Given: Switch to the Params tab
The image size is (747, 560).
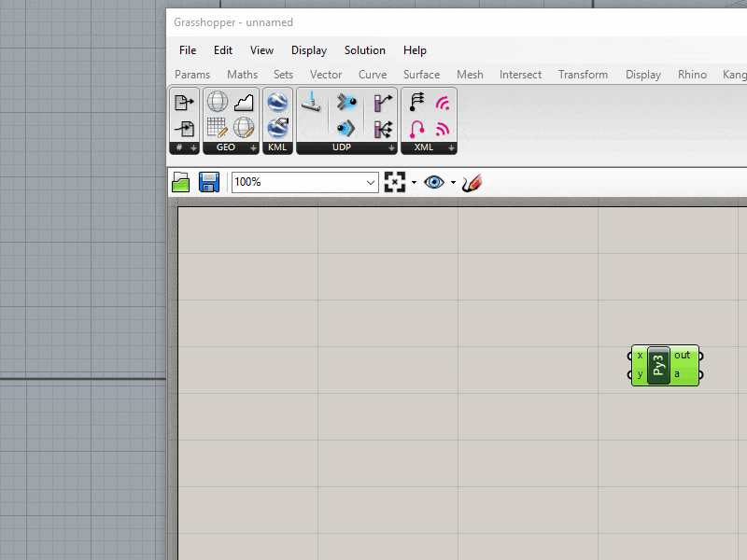Looking at the screenshot, I should 192,75.
